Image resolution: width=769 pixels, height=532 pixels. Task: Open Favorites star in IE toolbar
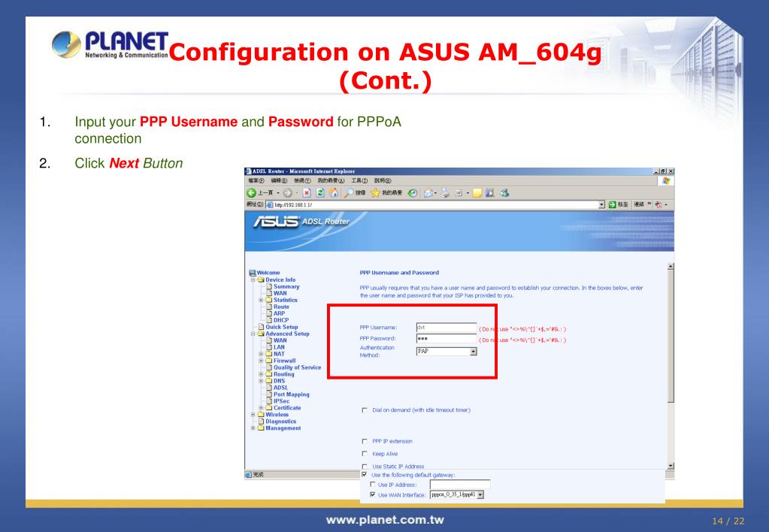375,193
